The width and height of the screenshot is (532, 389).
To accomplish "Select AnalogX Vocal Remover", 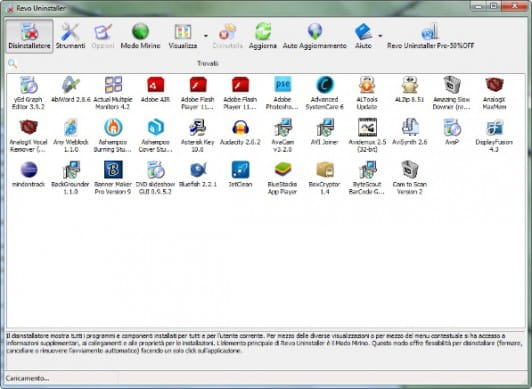I will click(x=28, y=136).
